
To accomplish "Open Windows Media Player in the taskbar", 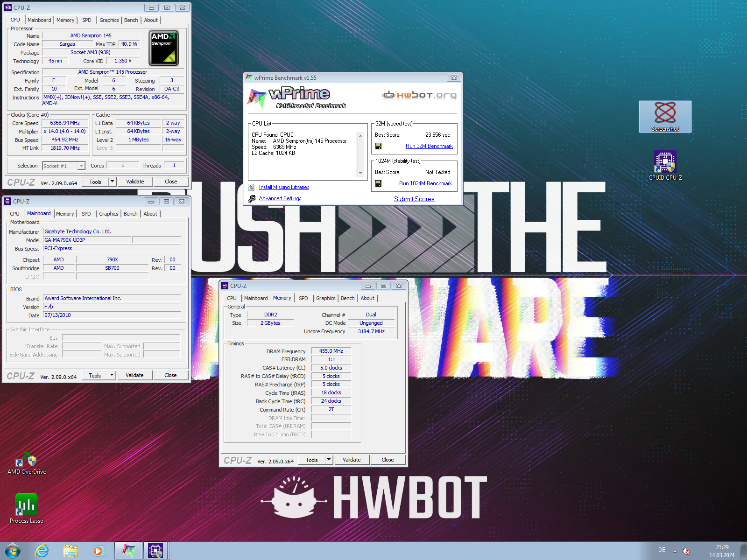I will click(99, 551).
